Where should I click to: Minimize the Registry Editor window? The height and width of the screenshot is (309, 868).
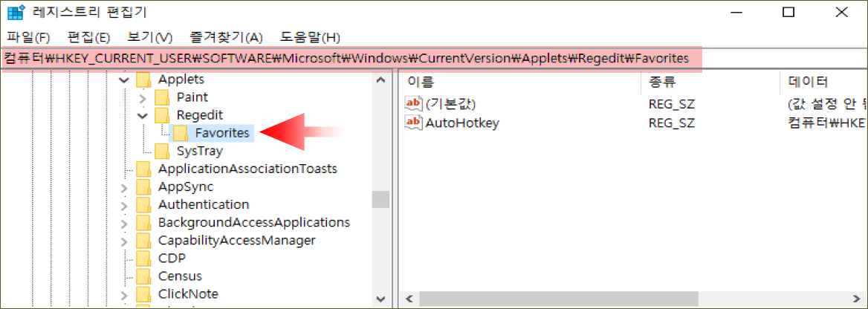coord(735,12)
